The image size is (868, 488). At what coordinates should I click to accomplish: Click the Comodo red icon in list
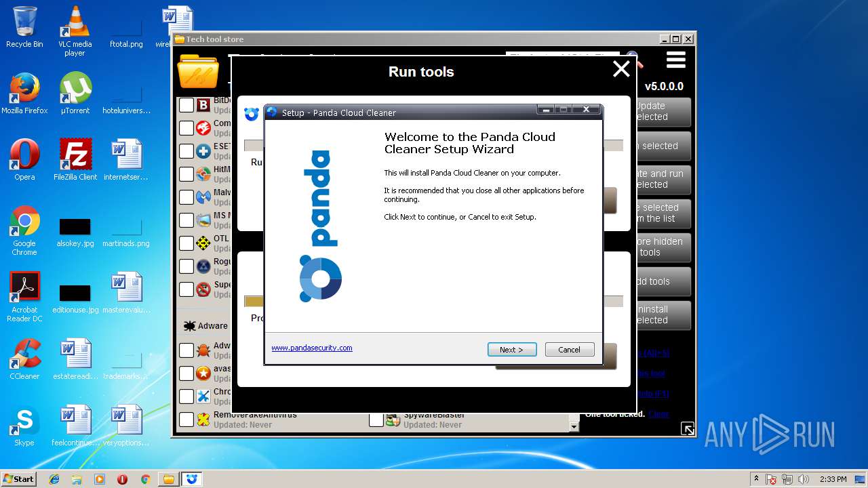[x=203, y=128]
